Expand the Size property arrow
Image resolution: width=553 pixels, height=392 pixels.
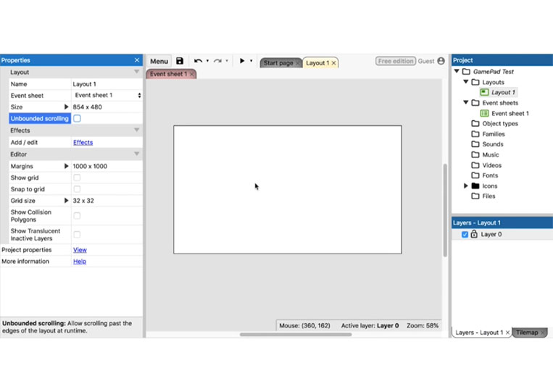[66, 107]
